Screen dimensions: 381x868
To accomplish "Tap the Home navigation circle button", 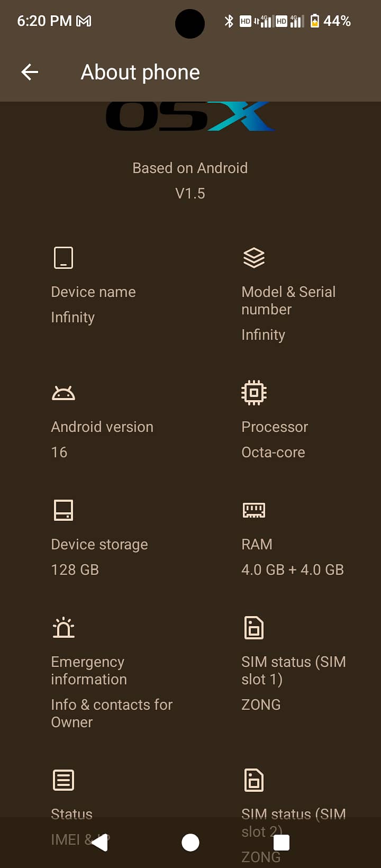I will click(x=190, y=842).
